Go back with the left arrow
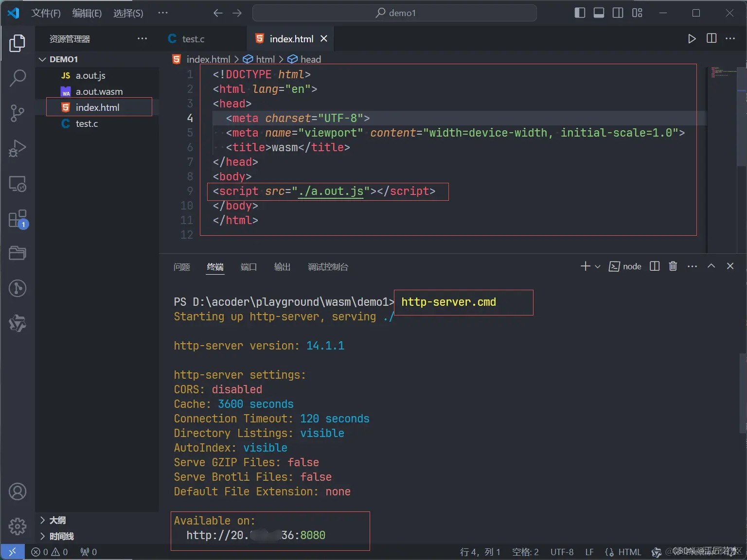Image resolution: width=747 pixels, height=560 pixels. [218, 13]
